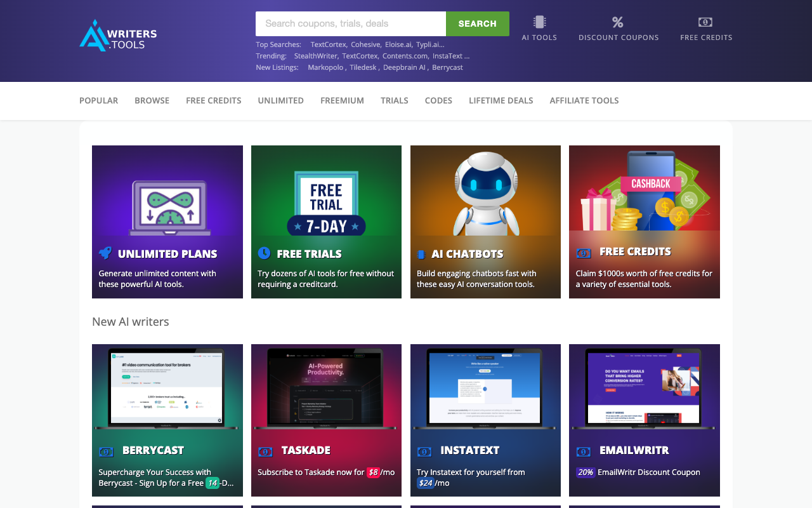The width and height of the screenshot is (812, 508).
Task: Click TASKADE card title
Action: pyautogui.click(x=306, y=450)
